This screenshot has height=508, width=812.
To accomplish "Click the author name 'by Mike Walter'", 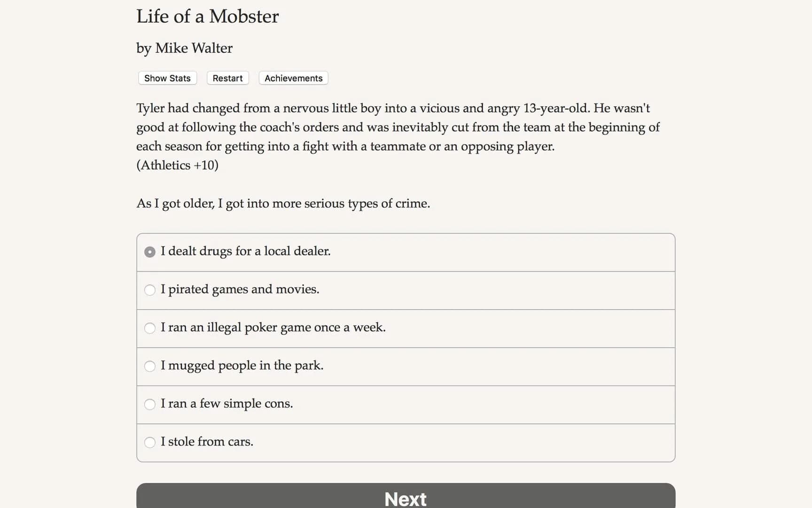I will coord(184,48).
